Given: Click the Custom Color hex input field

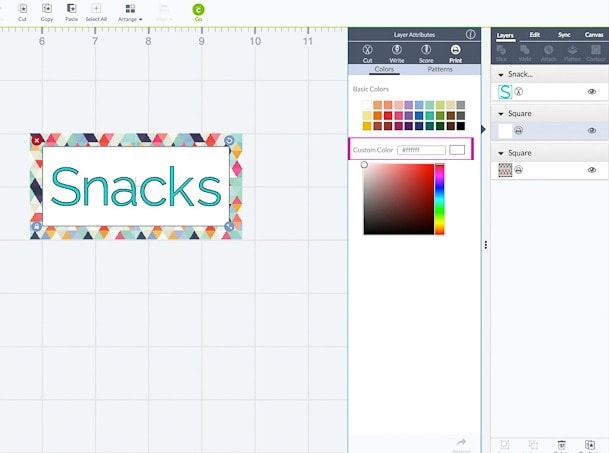Looking at the screenshot, I should pos(421,150).
